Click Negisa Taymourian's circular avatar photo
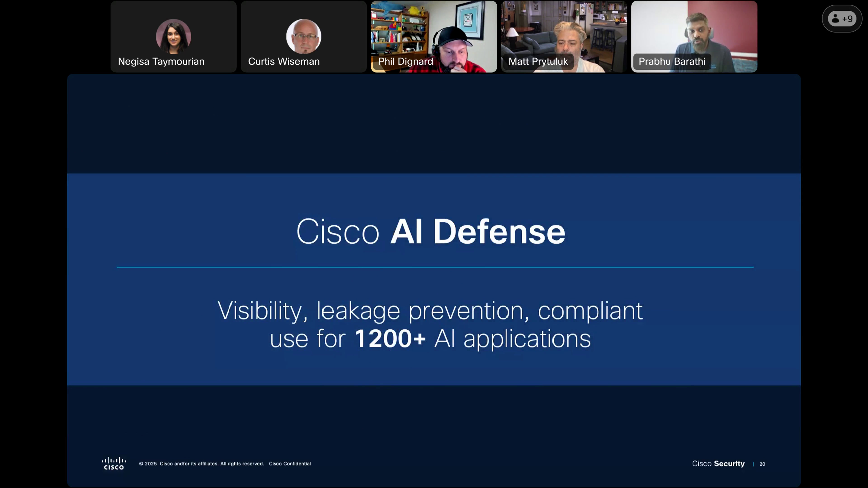The height and width of the screenshot is (488, 868). (x=174, y=36)
